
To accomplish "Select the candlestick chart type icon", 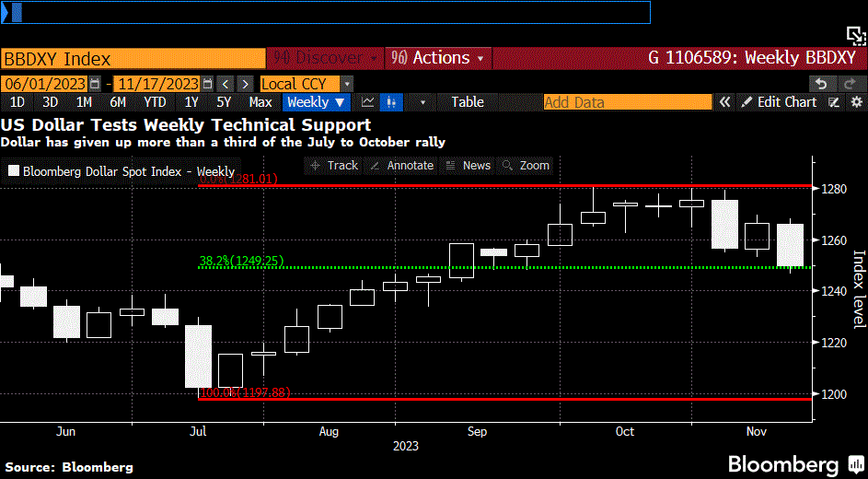I will tap(392, 102).
